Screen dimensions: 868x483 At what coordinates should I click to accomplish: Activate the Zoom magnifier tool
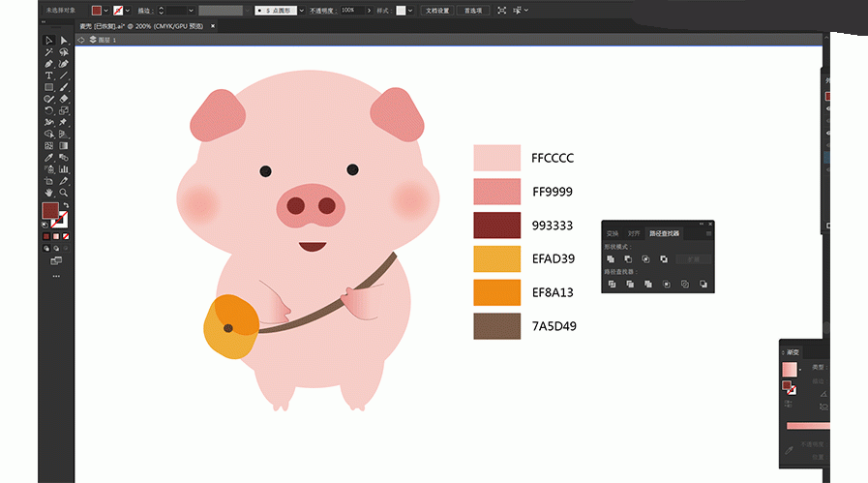tap(64, 193)
